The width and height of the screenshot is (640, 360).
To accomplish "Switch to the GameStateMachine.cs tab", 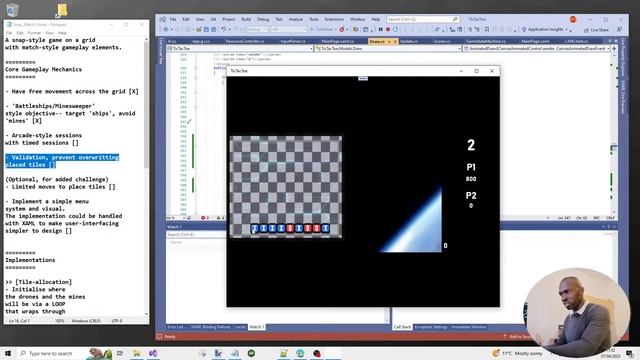I will coord(486,41).
